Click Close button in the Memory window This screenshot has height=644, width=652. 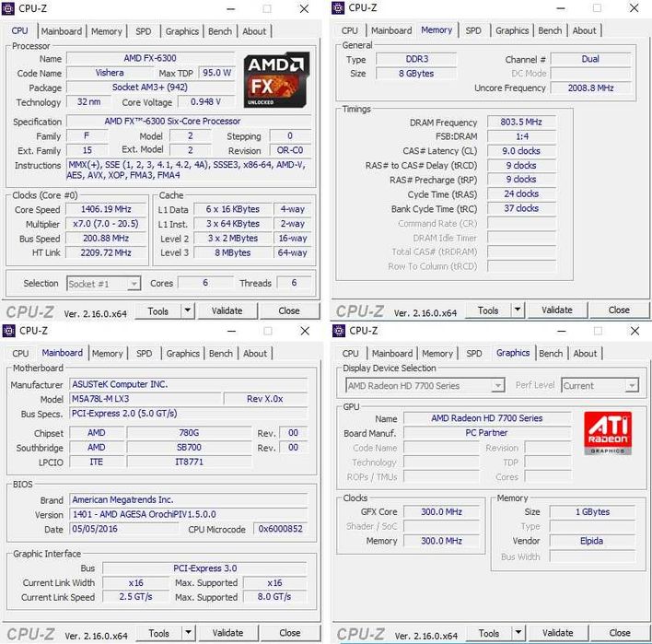(619, 310)
